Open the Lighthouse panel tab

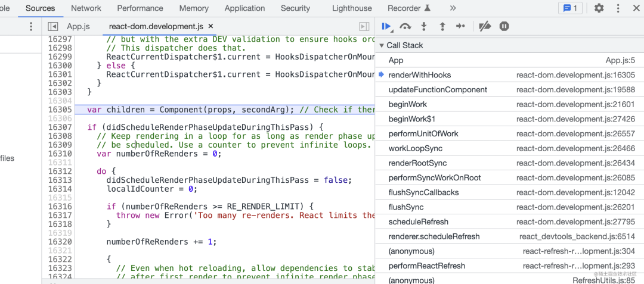(352, 8)
